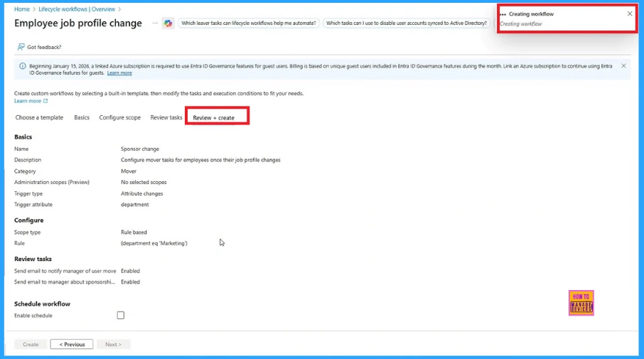Click the 'No selected scopes' value
This screenshot has height=359, width=644.
[x=144, y=182]
